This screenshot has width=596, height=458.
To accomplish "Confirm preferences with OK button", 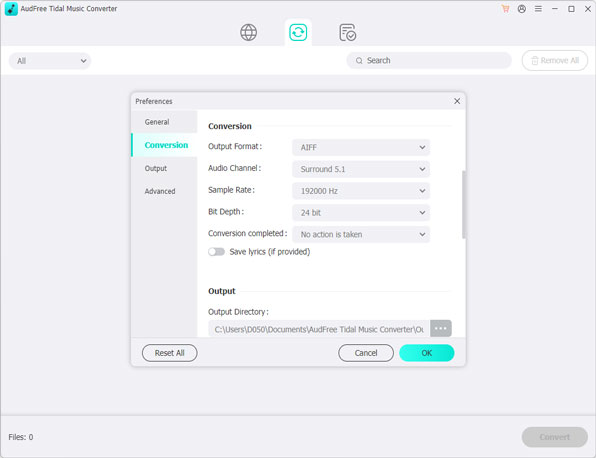I will point(426,353).
